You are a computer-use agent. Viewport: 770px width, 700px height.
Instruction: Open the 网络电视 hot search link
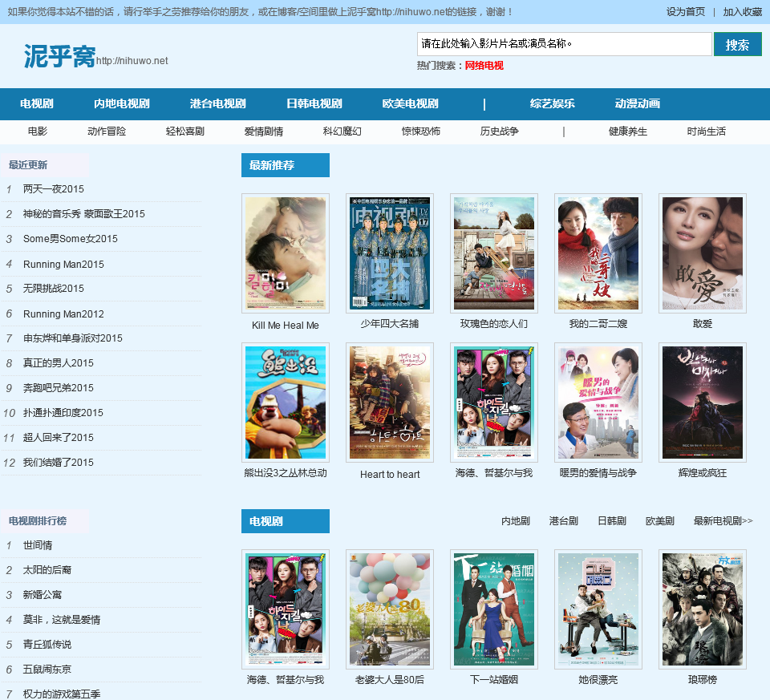[x=484, y=65]
